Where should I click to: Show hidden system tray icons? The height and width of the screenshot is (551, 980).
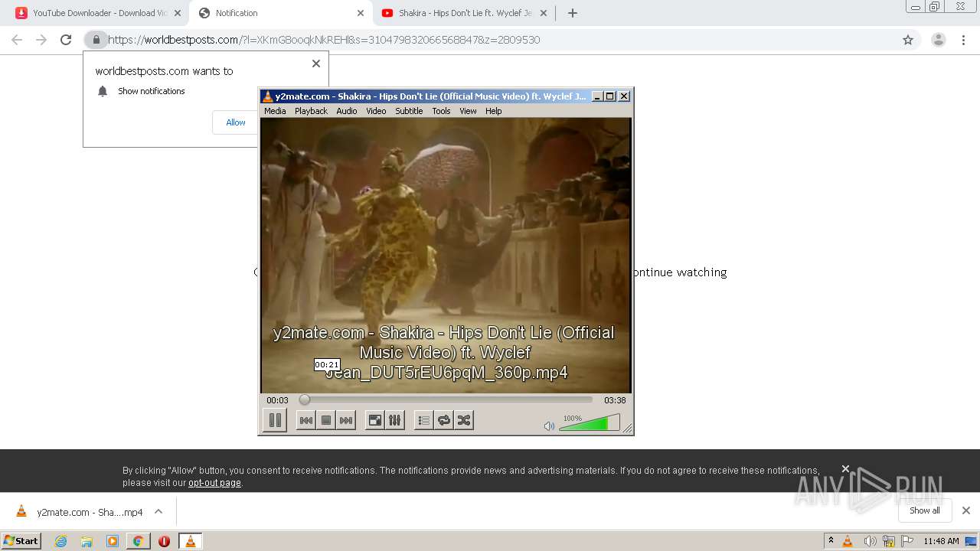[x=831, y=541]
